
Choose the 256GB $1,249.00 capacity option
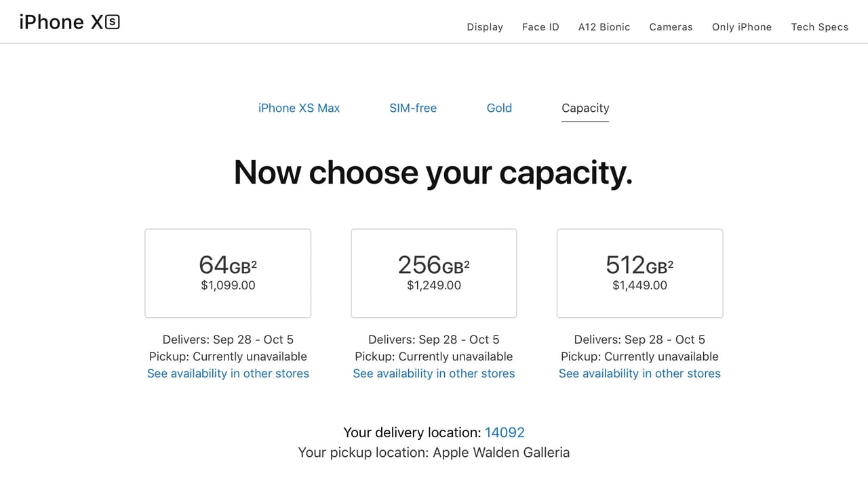(434, 273)
